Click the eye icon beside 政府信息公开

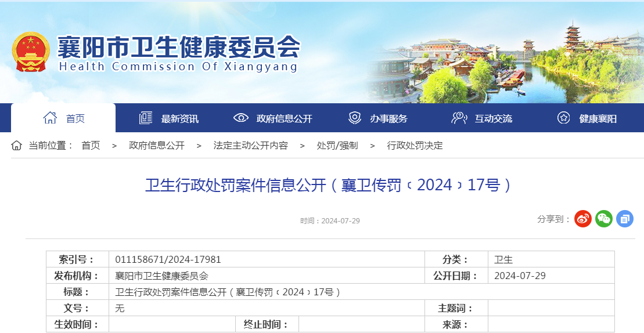[x=241, y=118]
